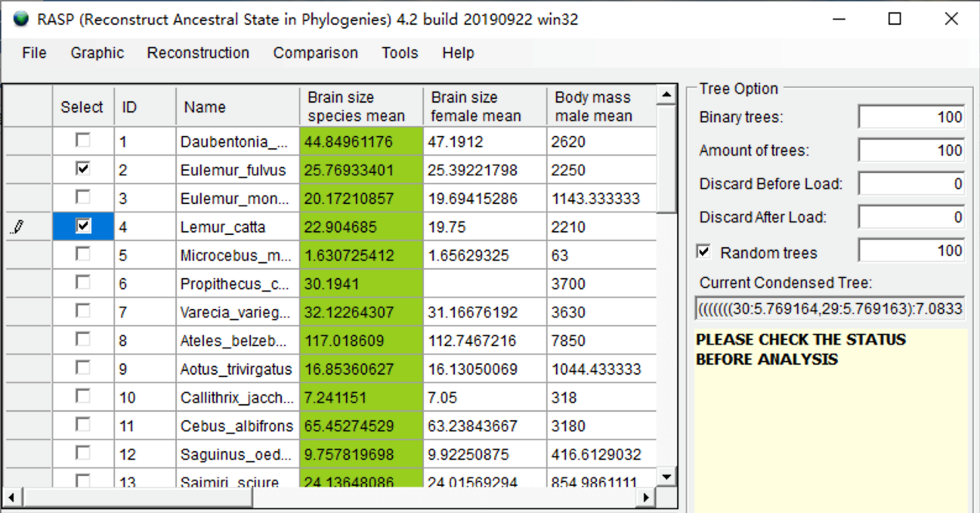Screen dimensions: 980x513
Task: Minimize the RASP window
Action: click(x=838, y=19)
